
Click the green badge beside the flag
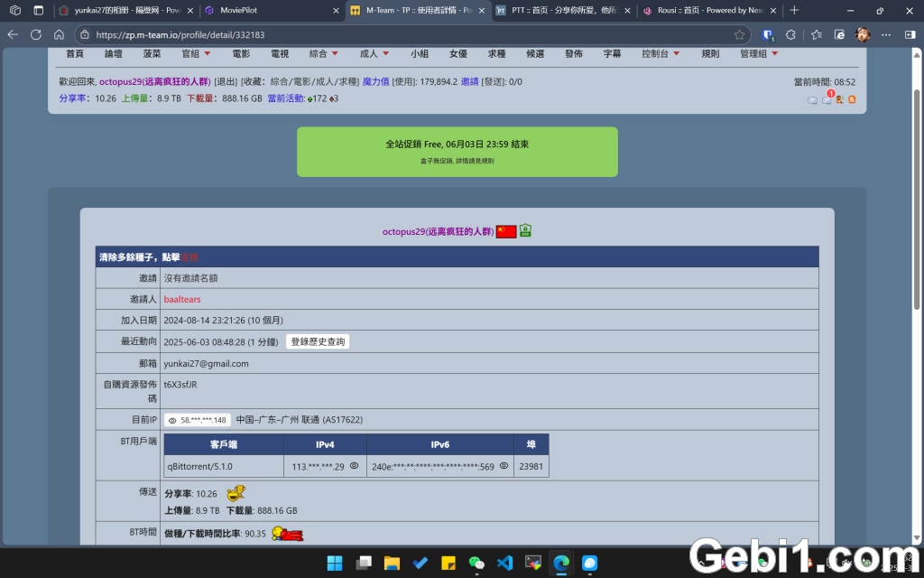525,230
